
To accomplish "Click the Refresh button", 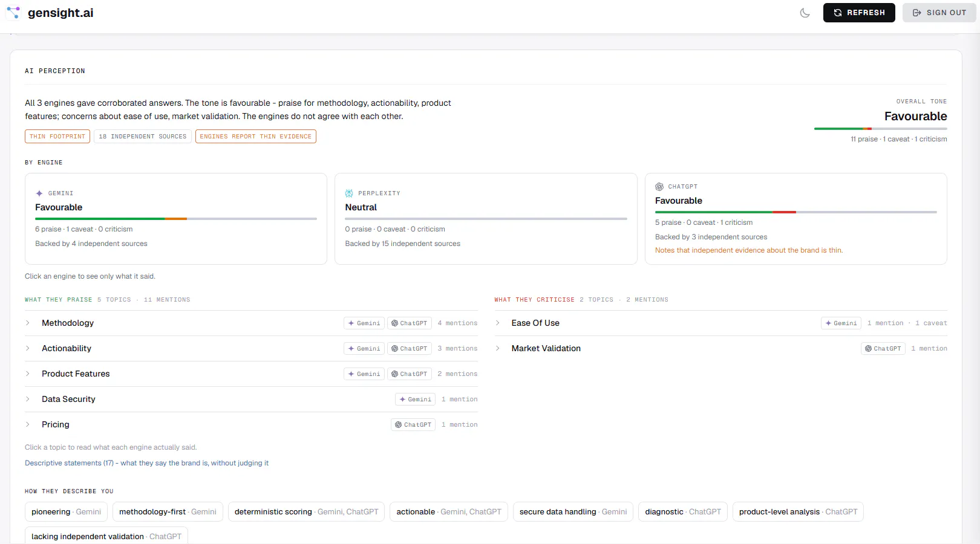I will (859, 13).
